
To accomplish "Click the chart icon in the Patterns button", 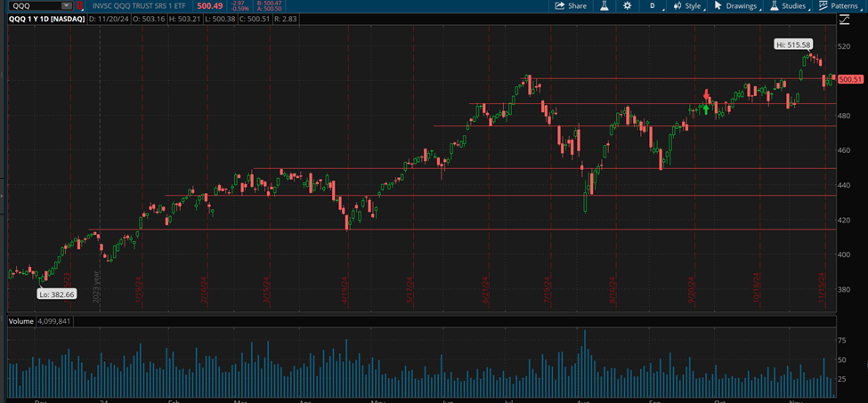I will (823, 5).
